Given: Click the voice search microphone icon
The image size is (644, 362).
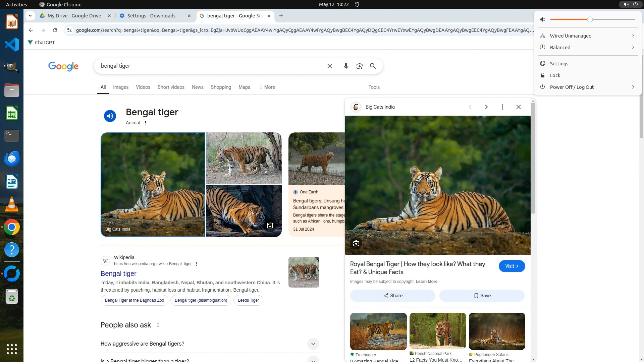Looking at the screenshot, I should point(346,66).
